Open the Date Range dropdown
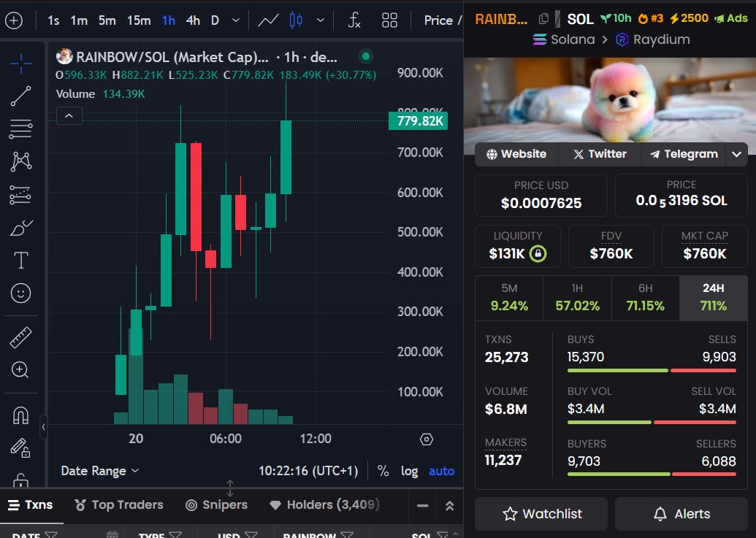The height and width of the screenshot is (538, 756). tap(100, 471)
